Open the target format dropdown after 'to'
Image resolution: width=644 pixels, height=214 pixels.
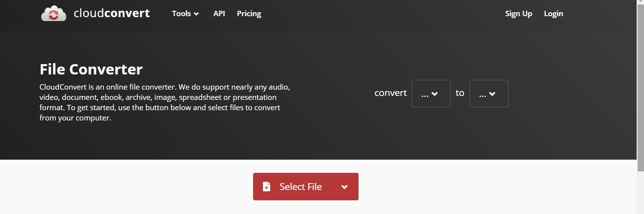pyautogui.click(x=489, y=94)
